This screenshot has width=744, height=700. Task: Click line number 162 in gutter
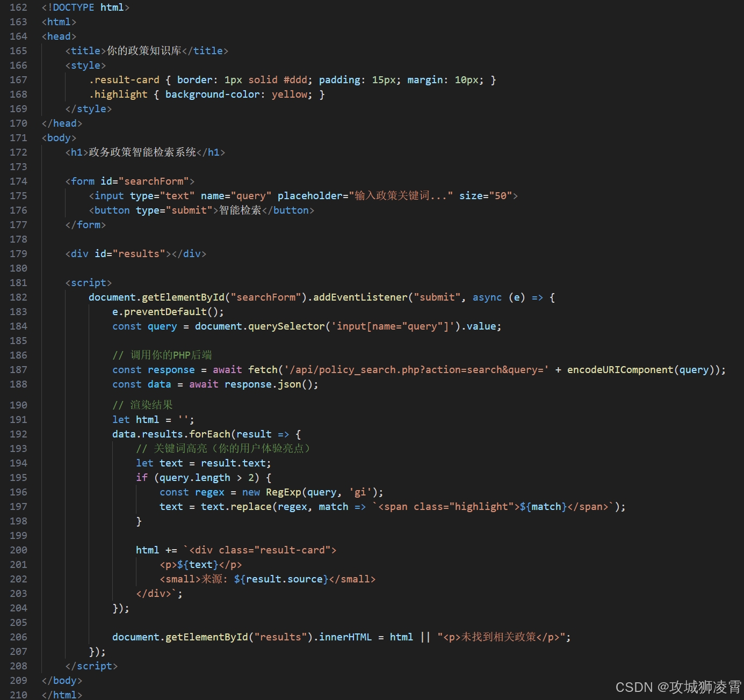click(x=18, y=8)
